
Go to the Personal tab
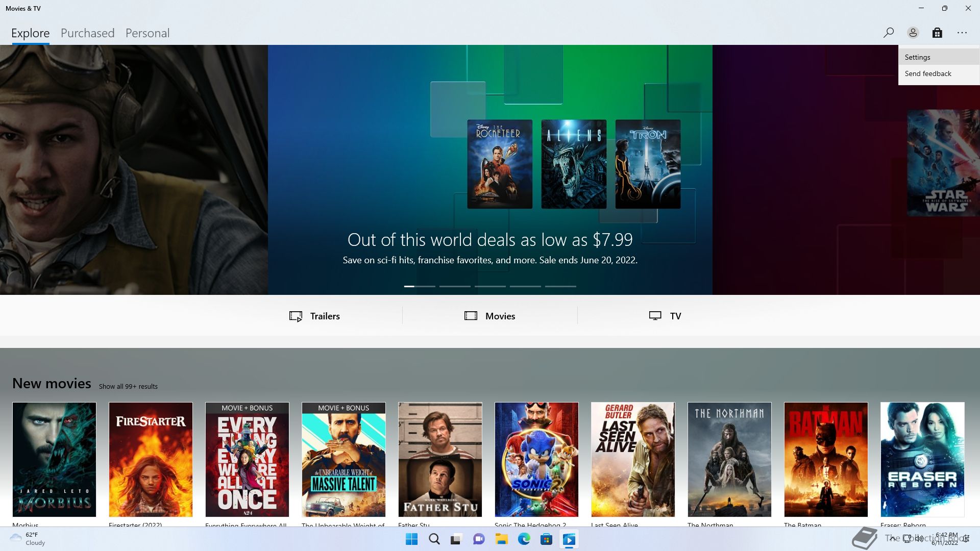pyautogui.click(x=147, y=33)
